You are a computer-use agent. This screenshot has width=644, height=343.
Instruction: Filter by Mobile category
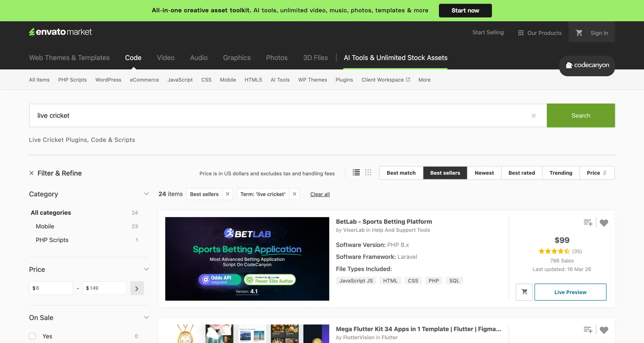coord(45,226)
